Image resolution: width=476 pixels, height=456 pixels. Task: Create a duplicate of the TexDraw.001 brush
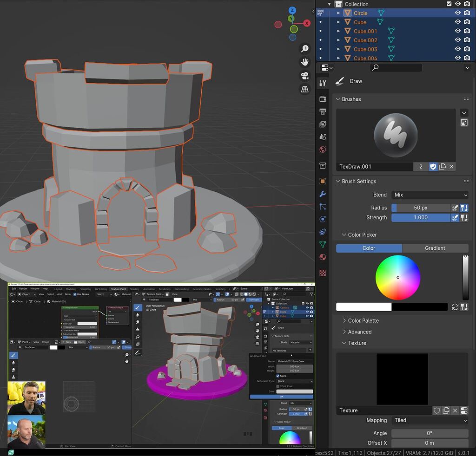[x=443, y=167]
